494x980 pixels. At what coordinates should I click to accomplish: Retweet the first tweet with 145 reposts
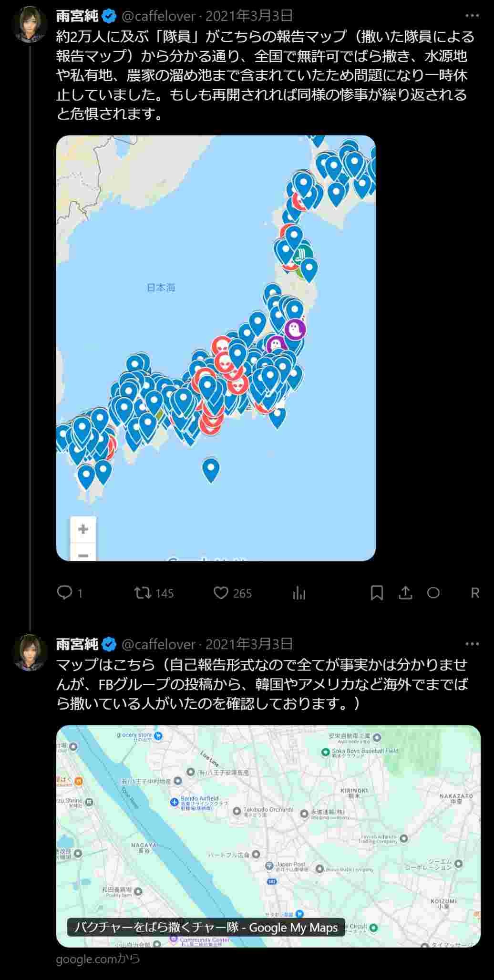point(142,593)
